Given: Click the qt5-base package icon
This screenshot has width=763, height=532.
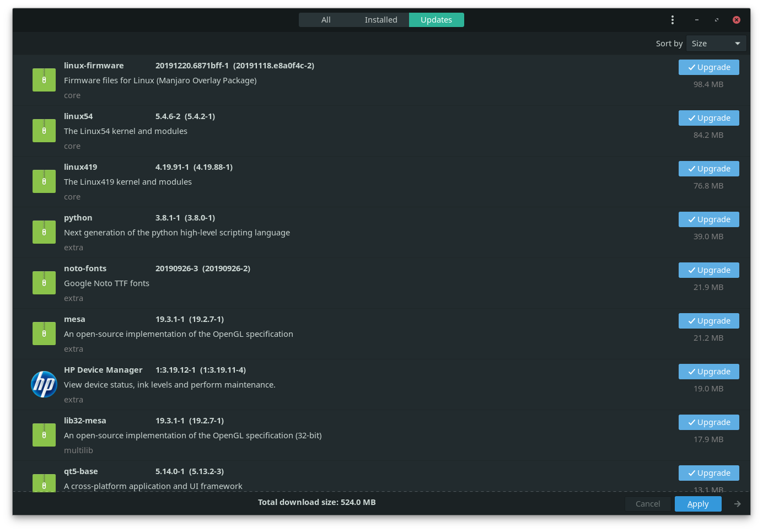Looking at the screenshot, I should pyautogui.click(x=44, y=483).
